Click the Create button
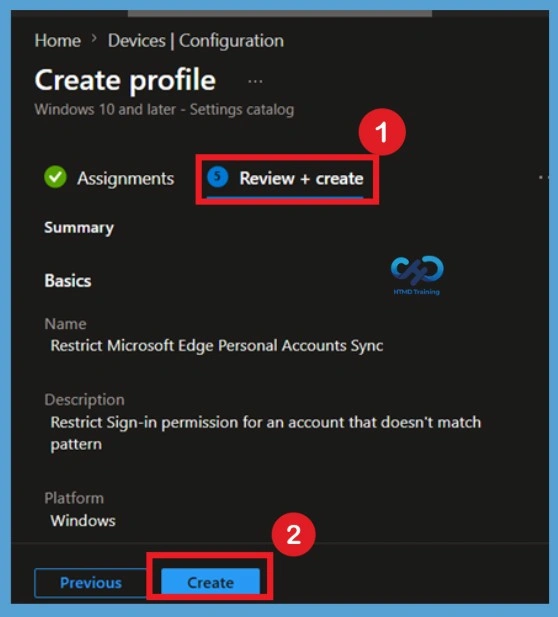 [x=211, y=582]
